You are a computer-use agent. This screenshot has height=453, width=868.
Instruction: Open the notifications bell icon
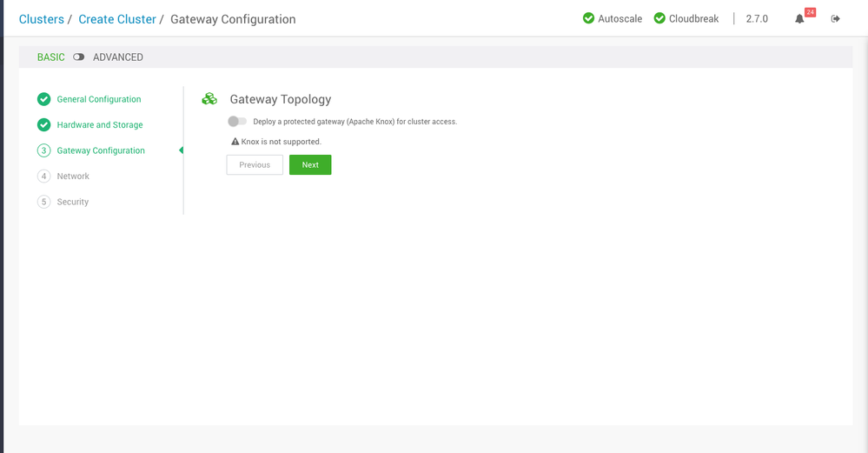pos(799,19)
